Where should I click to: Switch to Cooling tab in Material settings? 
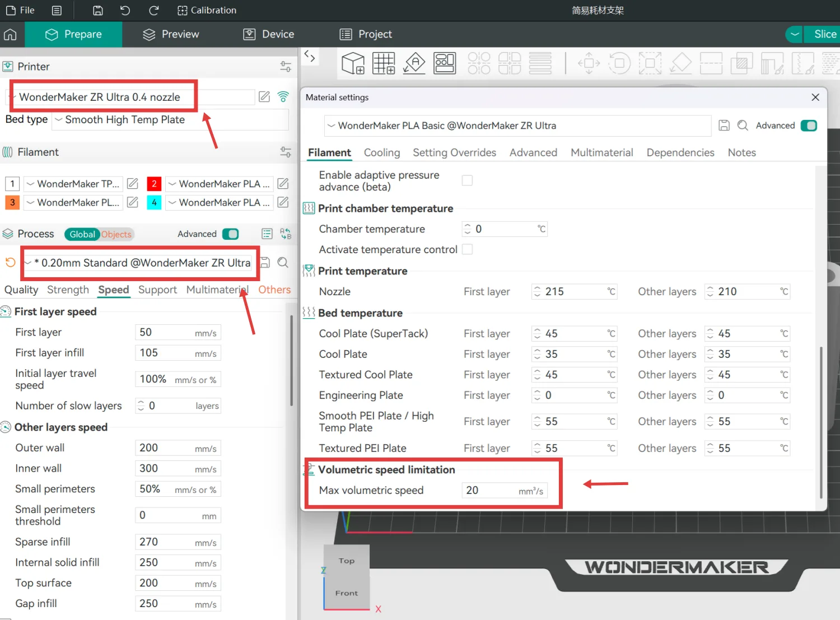pos(382,152)
